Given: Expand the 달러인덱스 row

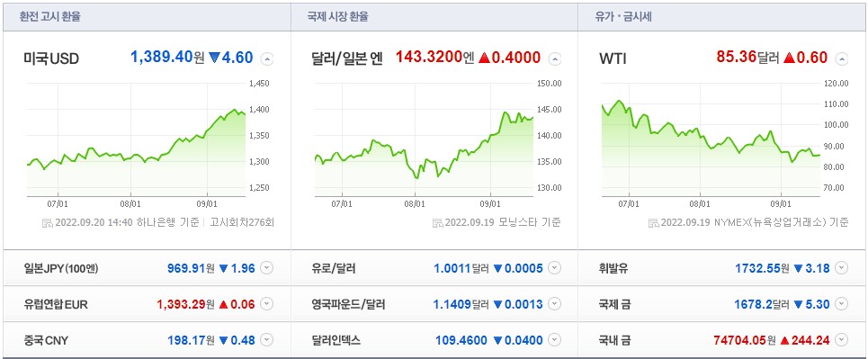Looking at the screenshot, I should [x=555, y=339].
